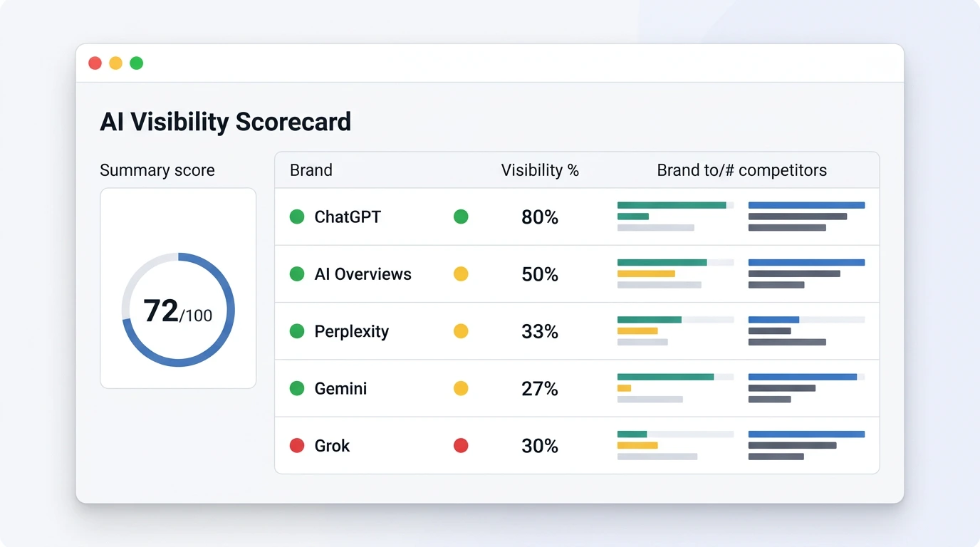980x547 pixels.
Task: Toggle Grok's red brand status indicator
Action: [x=297, y=445]
